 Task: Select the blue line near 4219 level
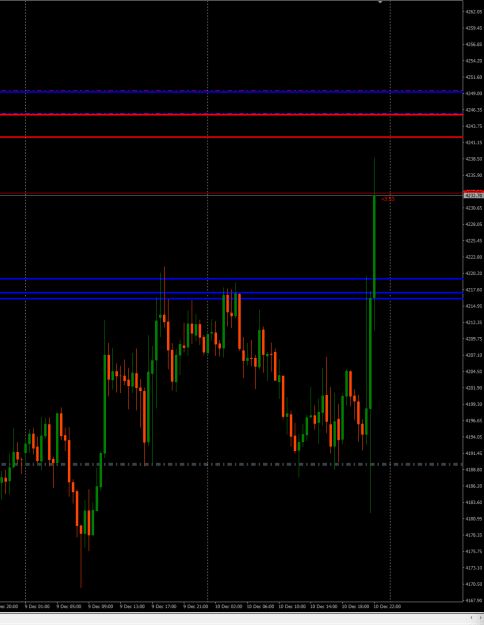(231, 279)
